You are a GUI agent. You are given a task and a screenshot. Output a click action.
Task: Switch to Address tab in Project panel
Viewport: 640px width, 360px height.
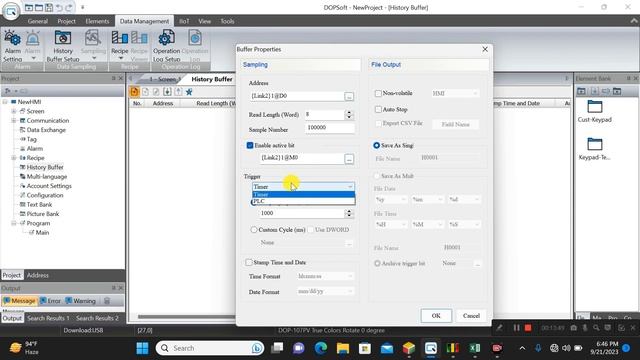38,276
